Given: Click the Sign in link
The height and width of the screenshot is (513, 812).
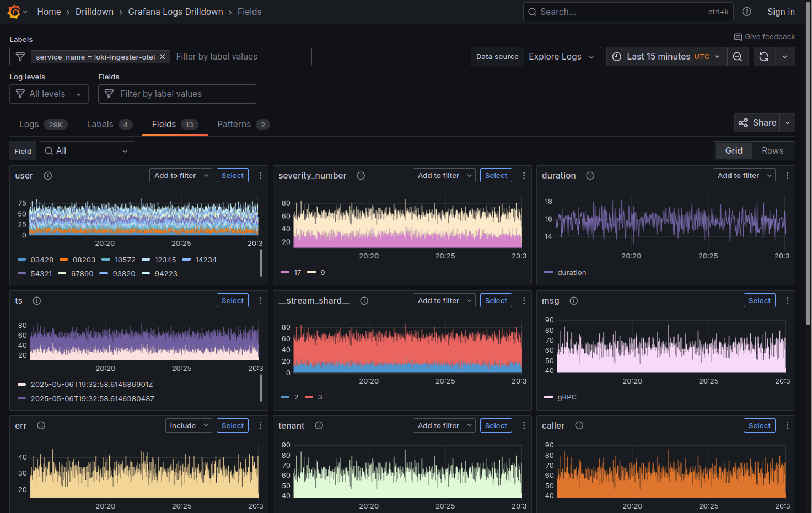Looking at the screenshot, I should tap(781, 11).
